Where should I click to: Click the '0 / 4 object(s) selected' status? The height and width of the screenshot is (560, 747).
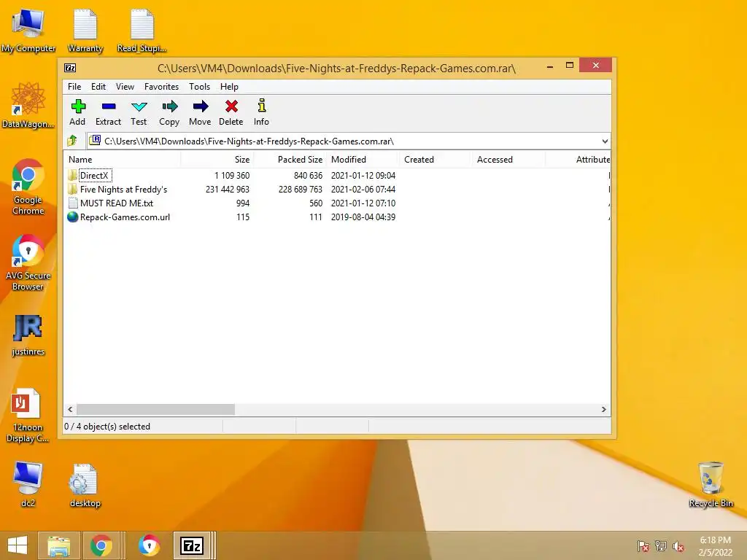[107, 426]
